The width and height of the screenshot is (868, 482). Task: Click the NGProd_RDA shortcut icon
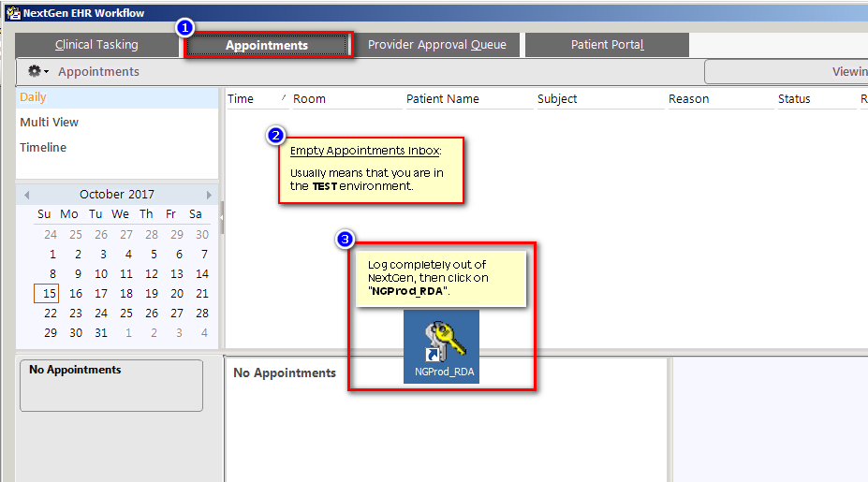pos(441,346)
